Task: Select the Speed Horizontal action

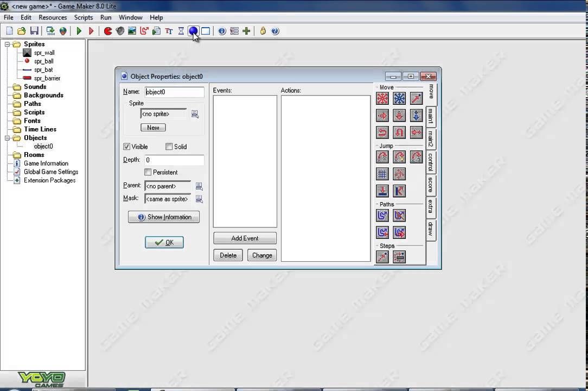Action: (x=382, y=115)
